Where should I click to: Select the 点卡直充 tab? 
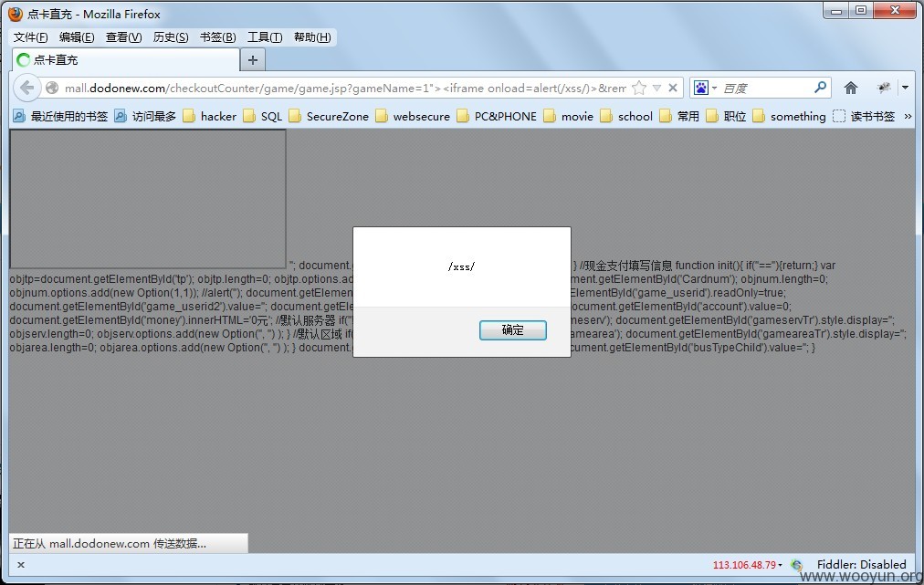tap(126, 59)
